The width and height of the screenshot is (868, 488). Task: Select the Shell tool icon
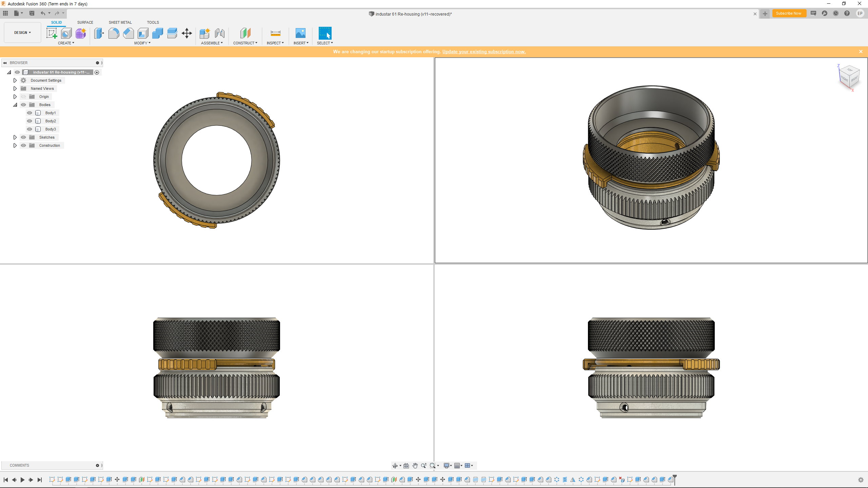(143, 33)
